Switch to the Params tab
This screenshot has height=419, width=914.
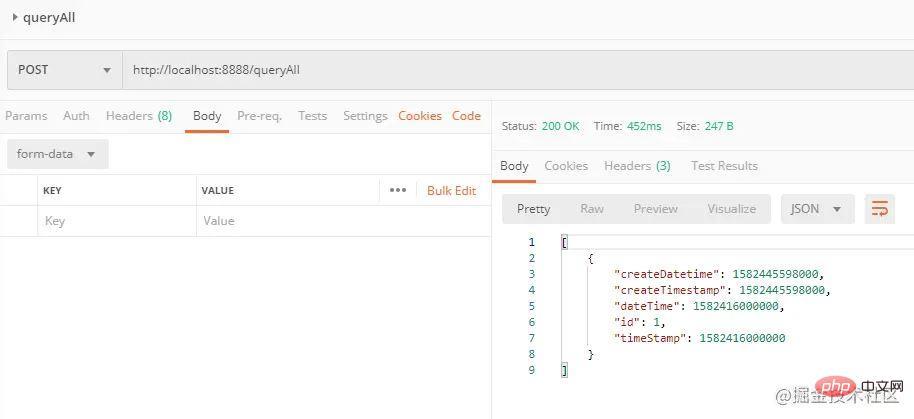pos(26,116)
